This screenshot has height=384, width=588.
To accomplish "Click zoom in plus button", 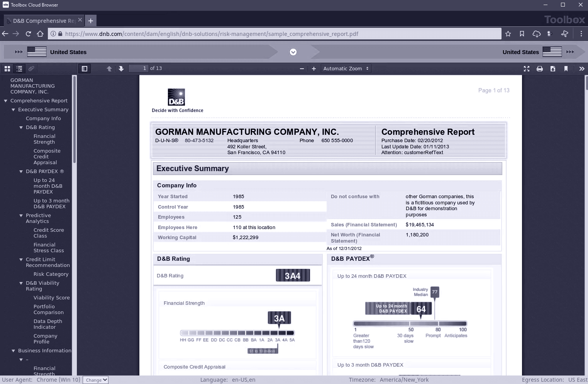I will tap(314, 69).
